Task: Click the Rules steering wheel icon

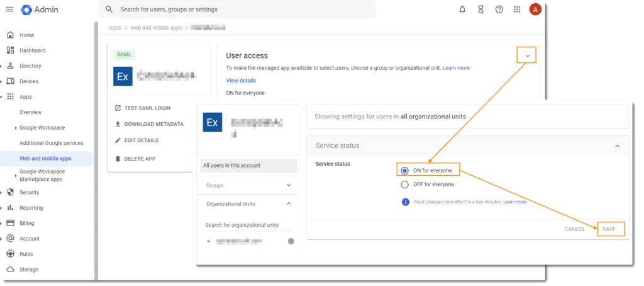Action: point(11,254)
